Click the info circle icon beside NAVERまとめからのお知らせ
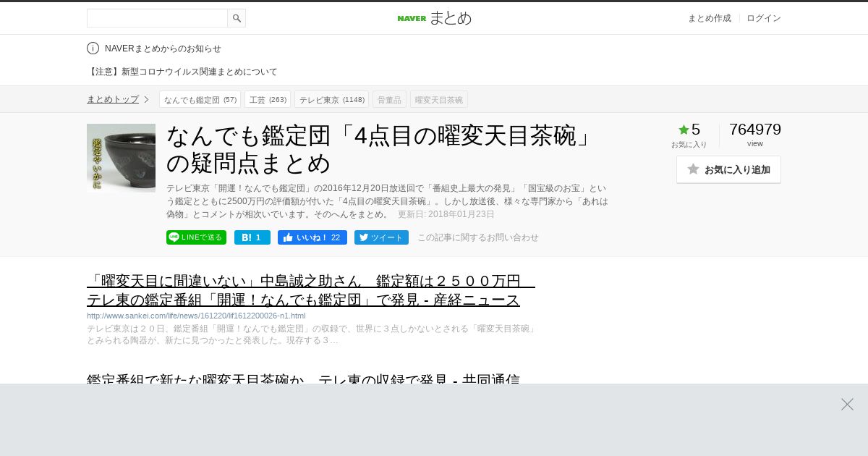 pos(93,48)
